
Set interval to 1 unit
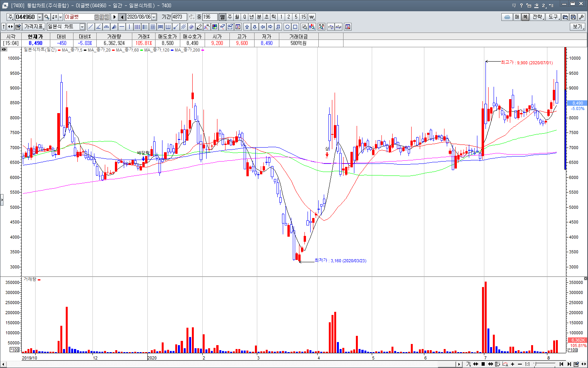(x=281, y=17)
